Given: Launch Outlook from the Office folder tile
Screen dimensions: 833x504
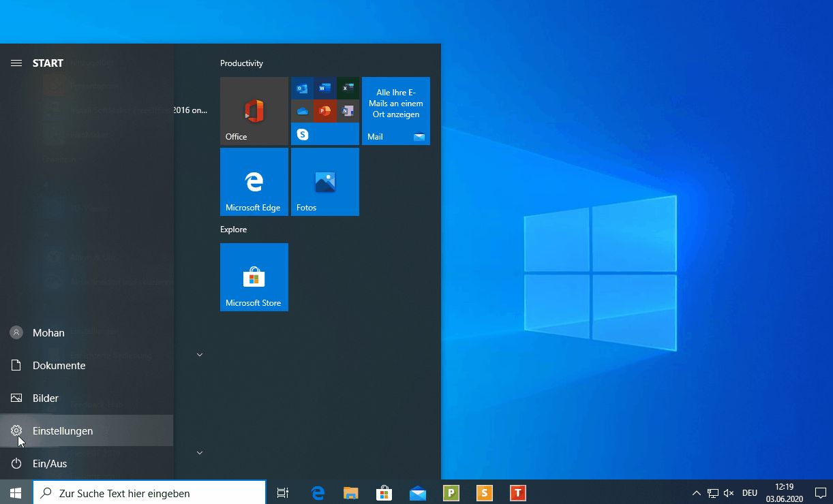Looking at the screenshot, I should coord(302,88).
